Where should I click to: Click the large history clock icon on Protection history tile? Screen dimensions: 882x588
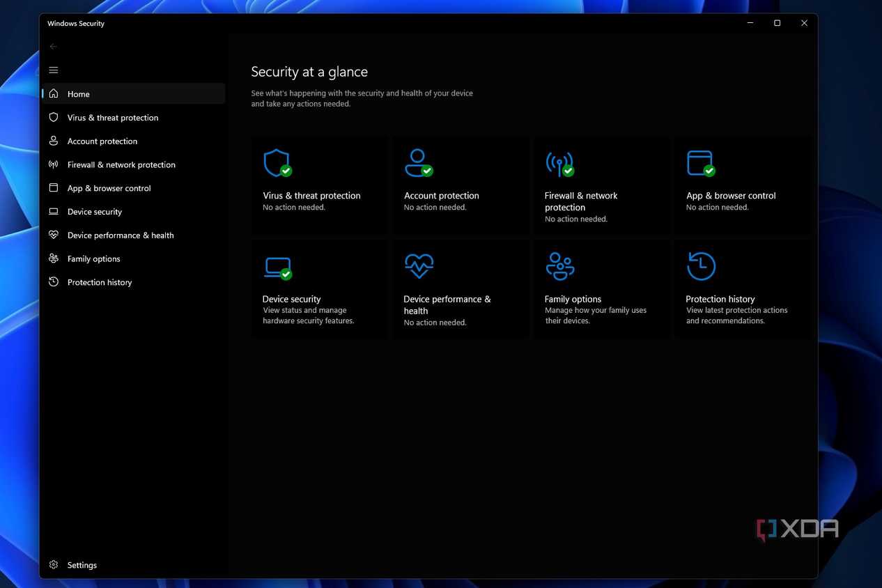pyautogui.click(x=701, y=265)
